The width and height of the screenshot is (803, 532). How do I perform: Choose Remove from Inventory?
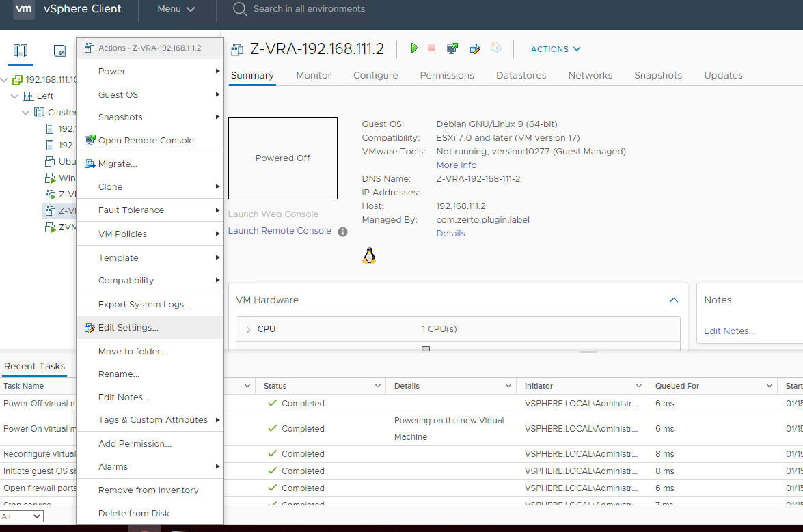pyautogui.click(x=150, y=490)
